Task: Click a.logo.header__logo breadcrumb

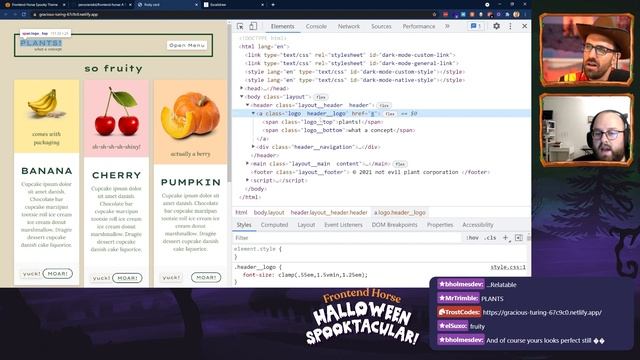Action: click(x=400, y=213)
